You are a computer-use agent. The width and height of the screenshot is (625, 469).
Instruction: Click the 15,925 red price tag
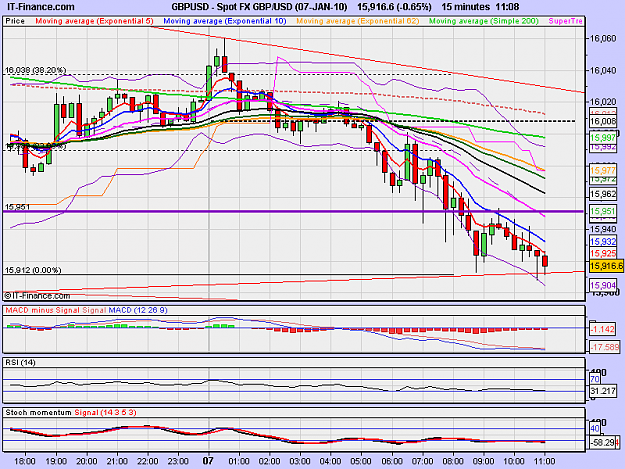click(x=603, y=253)
